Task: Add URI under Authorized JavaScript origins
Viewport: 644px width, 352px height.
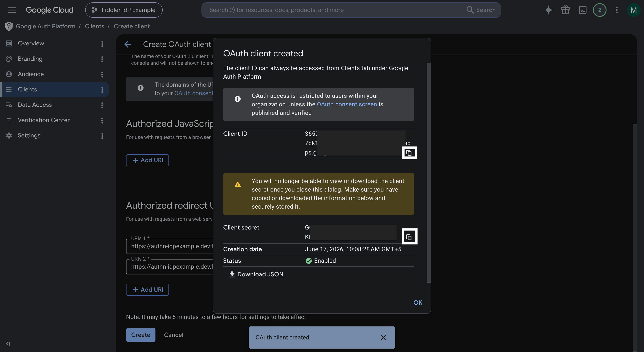Action: [x=148, y=160]
